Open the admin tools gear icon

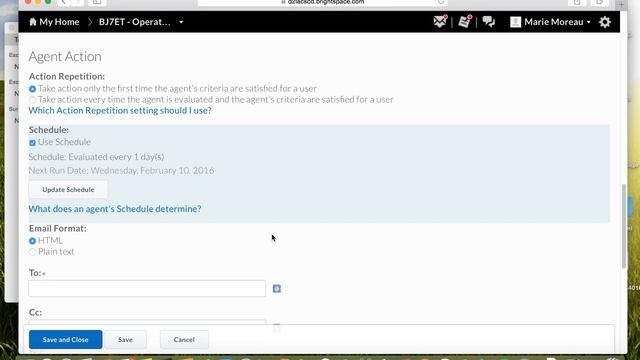tap(605, 22)
